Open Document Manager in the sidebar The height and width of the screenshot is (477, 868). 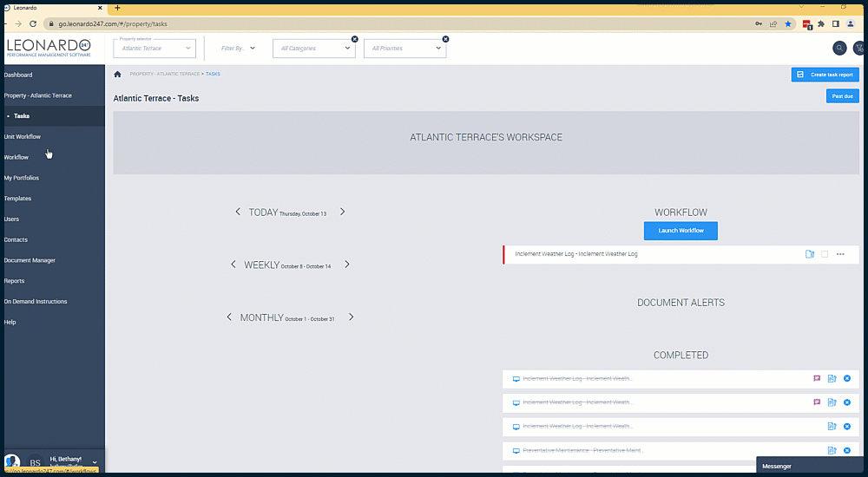pos(30,260)
